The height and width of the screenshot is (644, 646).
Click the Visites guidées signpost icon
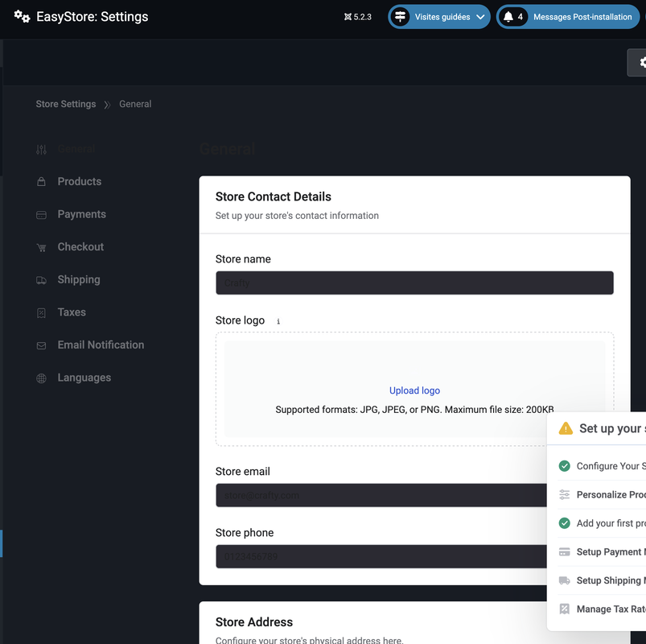tap(400, 17)
